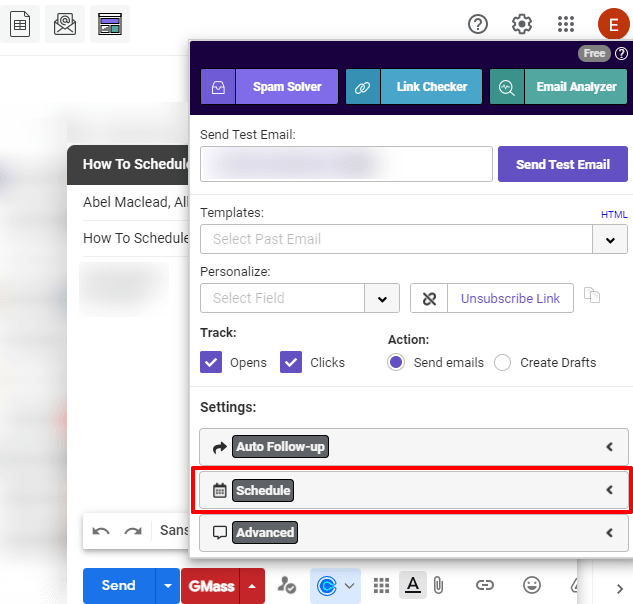Open the small grid icon in compose toolbar
Image resolution: width=633 pixels, height=604 pixels.
381,585
